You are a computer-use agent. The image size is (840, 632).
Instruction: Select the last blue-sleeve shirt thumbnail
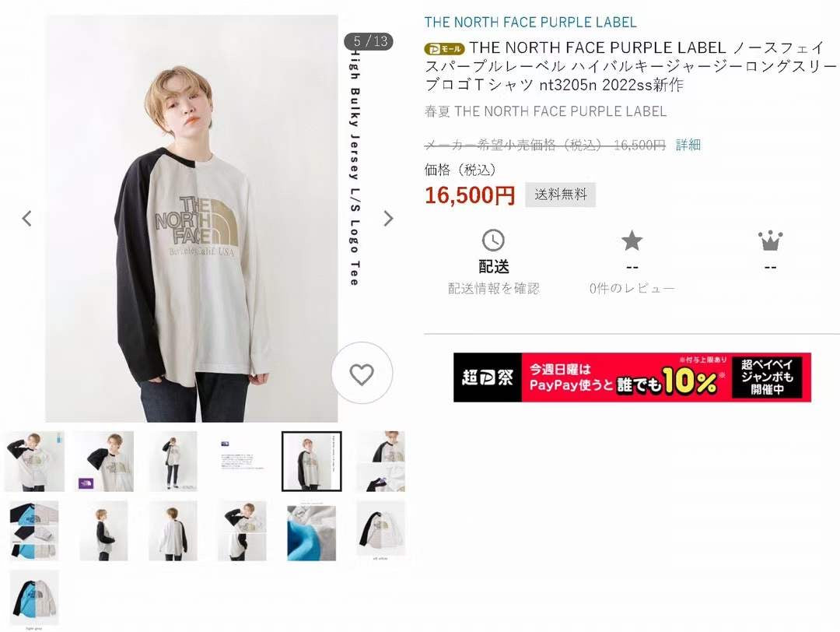[x=34, y=597]
